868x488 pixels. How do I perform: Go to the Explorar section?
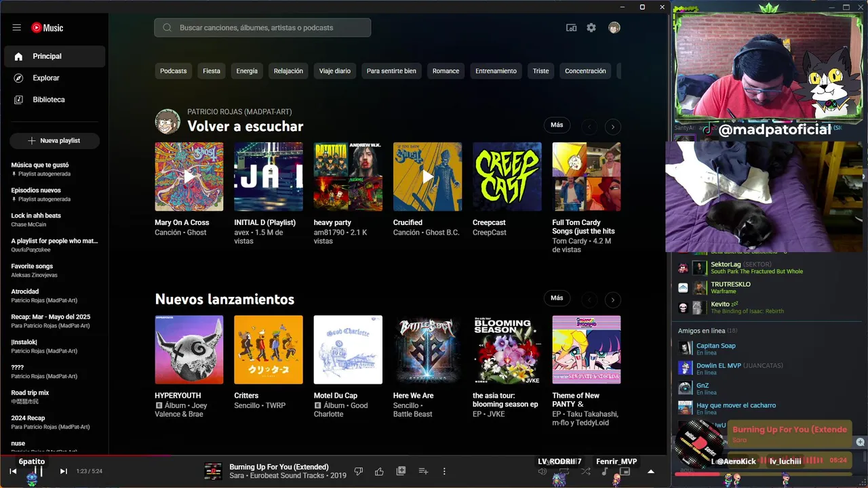[x=54, y=78]
